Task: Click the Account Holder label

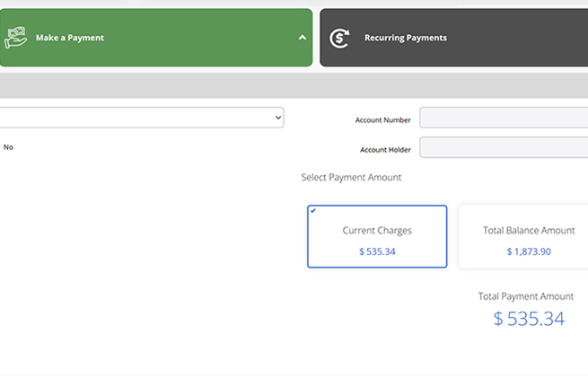Action: [385, 149]
